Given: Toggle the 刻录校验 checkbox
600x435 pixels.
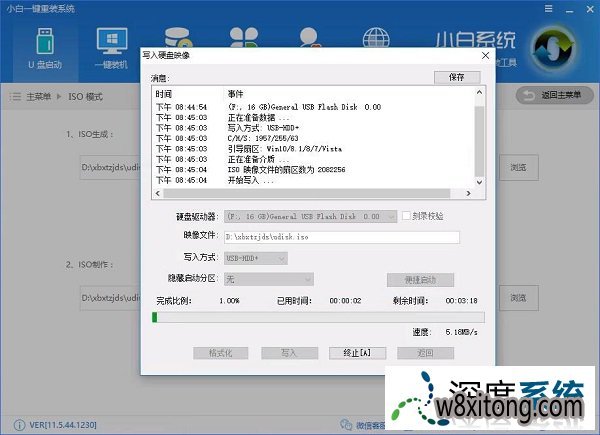Looking at the screenshot, I should [x=406, y=216].
